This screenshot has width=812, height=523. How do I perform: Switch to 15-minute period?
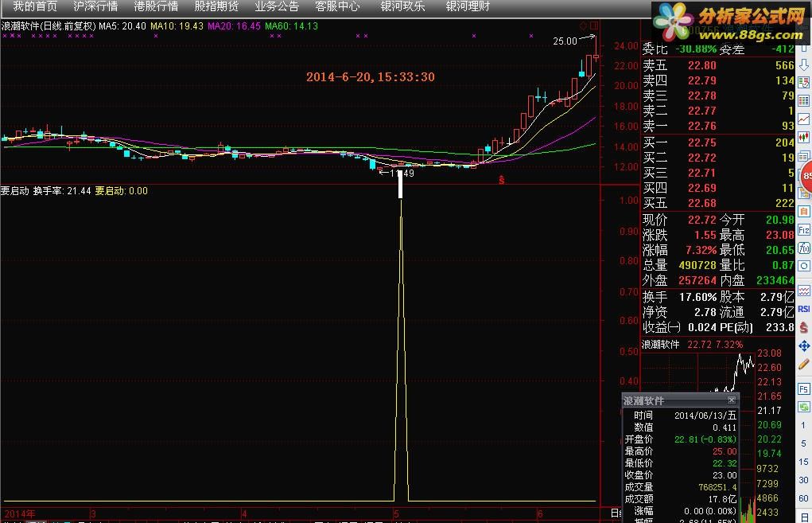pos(804,462)
